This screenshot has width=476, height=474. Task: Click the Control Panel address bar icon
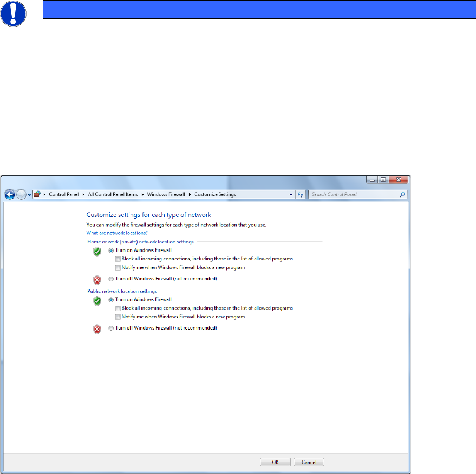pyautogui.click(x=37, y=194)
